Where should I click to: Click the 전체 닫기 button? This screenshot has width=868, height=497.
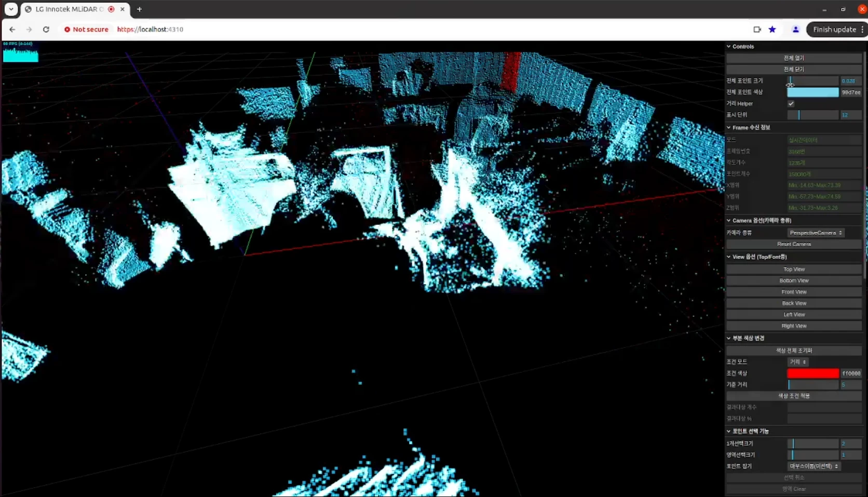[x=794, y=70]
